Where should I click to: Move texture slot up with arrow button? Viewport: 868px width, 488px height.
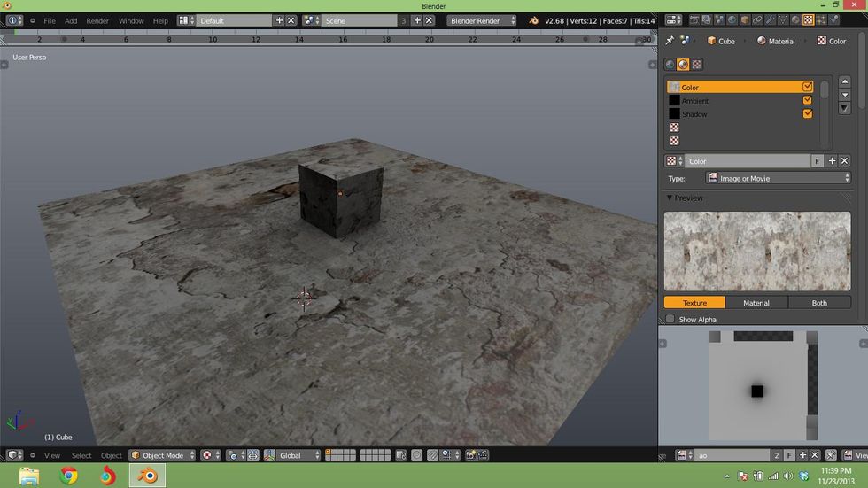pos(845,81)
